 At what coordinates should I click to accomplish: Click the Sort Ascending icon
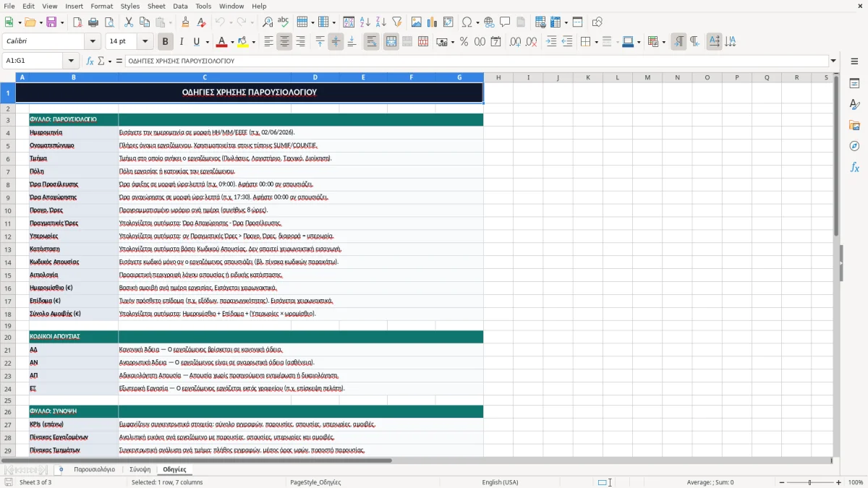pyautogui.click(x=365, y=22)
